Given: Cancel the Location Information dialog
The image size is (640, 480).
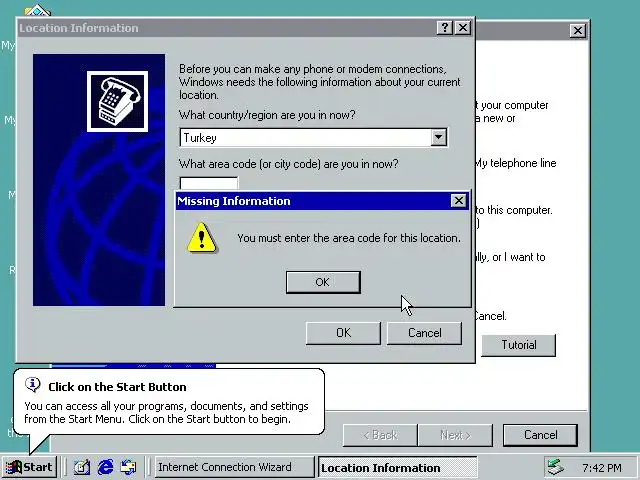Looking at the screenshot, I should [424, 333].
